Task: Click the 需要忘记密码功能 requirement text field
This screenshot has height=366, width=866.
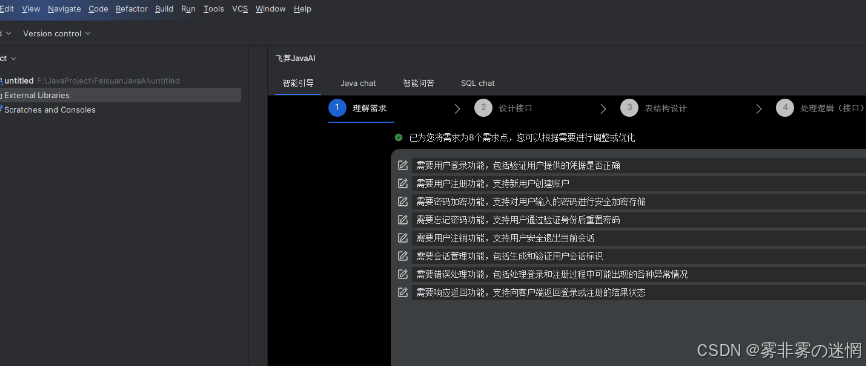Action: tap(639, 220)
